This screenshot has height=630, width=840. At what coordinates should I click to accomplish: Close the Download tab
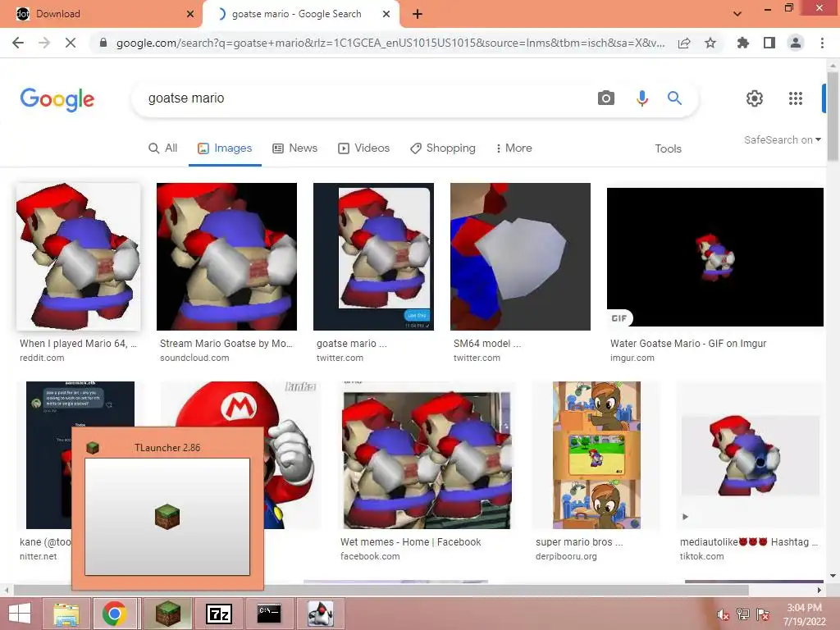point(190,15)
